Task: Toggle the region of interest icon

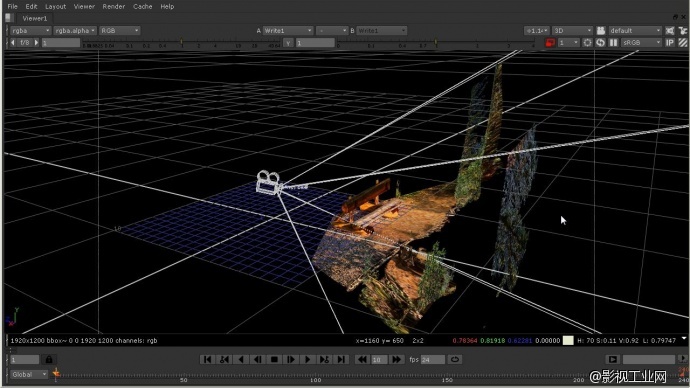Action: (x=587, y=43)
